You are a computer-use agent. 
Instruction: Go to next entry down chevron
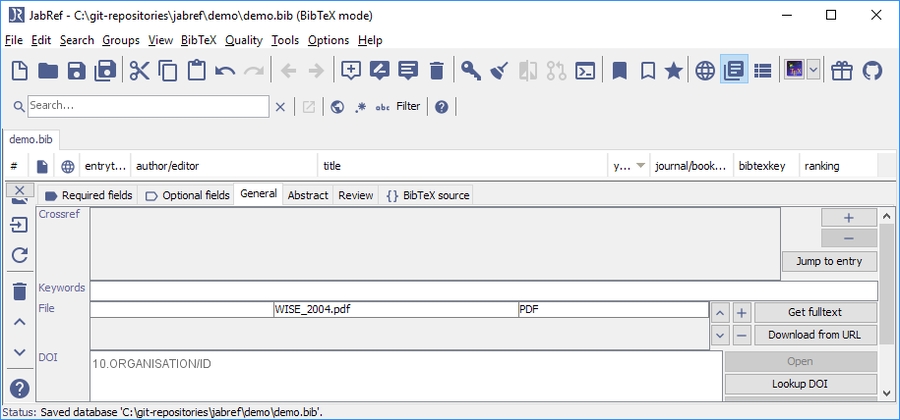click(x=20, y=352)
